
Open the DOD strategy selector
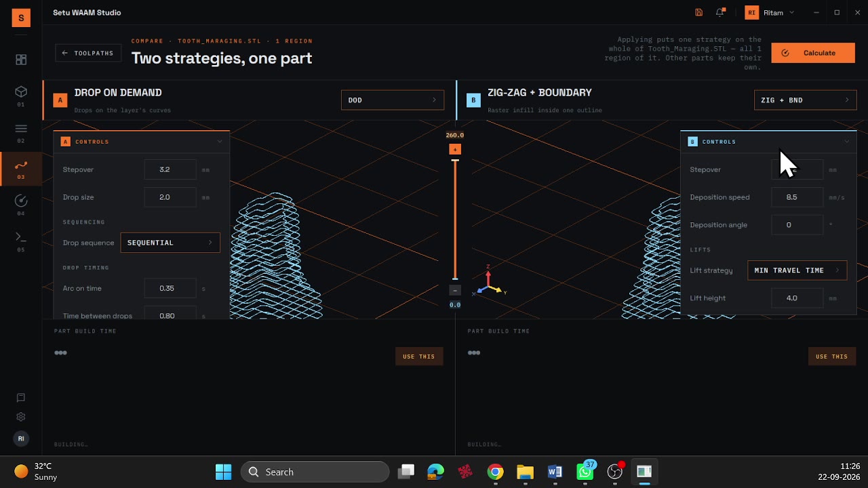pos(393,100)
